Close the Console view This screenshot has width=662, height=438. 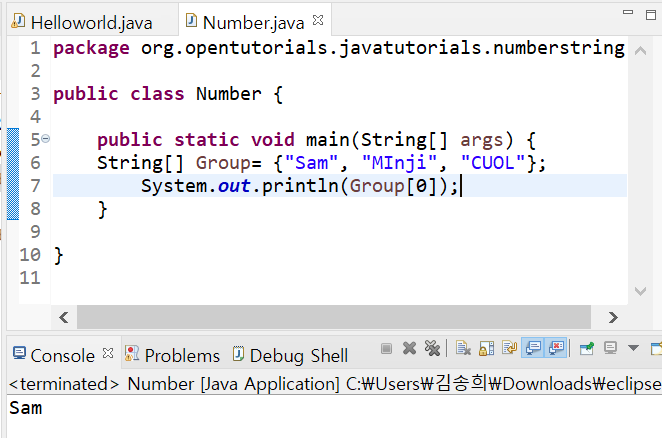coord(108,353)
